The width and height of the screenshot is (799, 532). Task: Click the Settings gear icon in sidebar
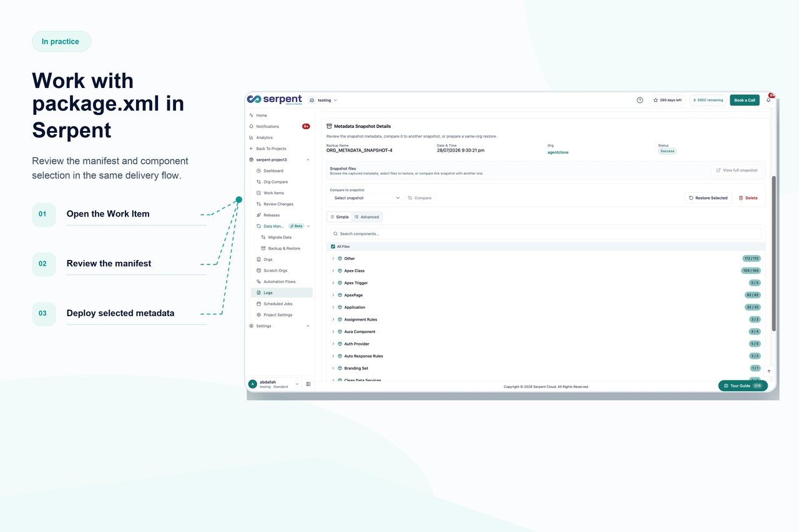251,326
